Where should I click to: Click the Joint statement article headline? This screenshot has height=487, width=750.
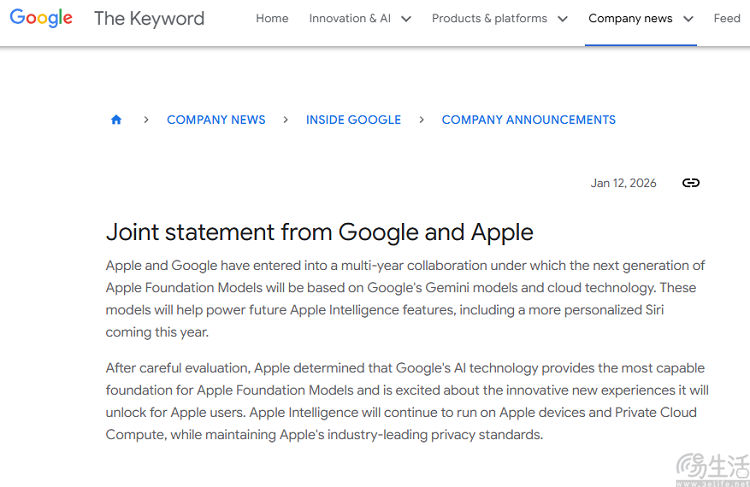pyautogui.click(x=320, y=232)
